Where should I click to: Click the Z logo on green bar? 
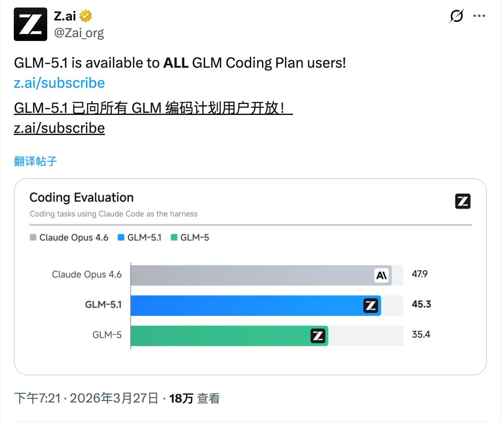point(318,336)
